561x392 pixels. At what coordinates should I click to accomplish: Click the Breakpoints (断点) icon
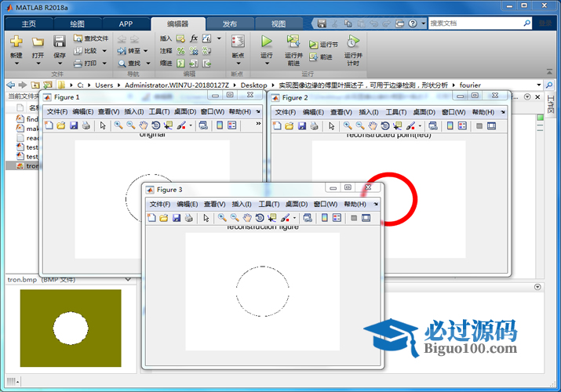238,42
